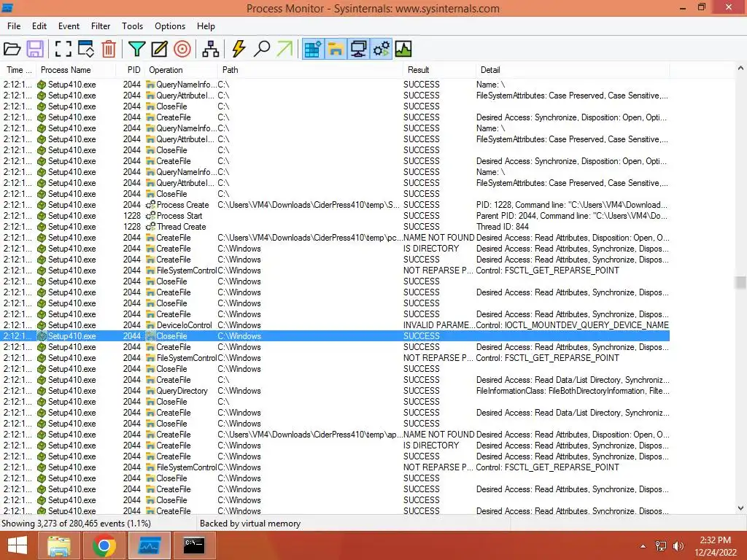This screenshot has height=560, width=747.
Task: Open the network tray icon
Action: tap(661, 546)
